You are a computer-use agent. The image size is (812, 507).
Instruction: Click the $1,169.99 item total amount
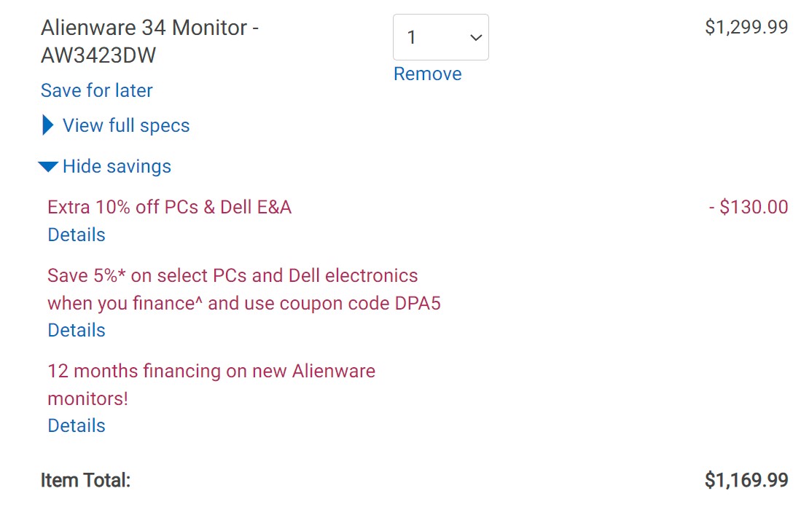pos(746,481)
